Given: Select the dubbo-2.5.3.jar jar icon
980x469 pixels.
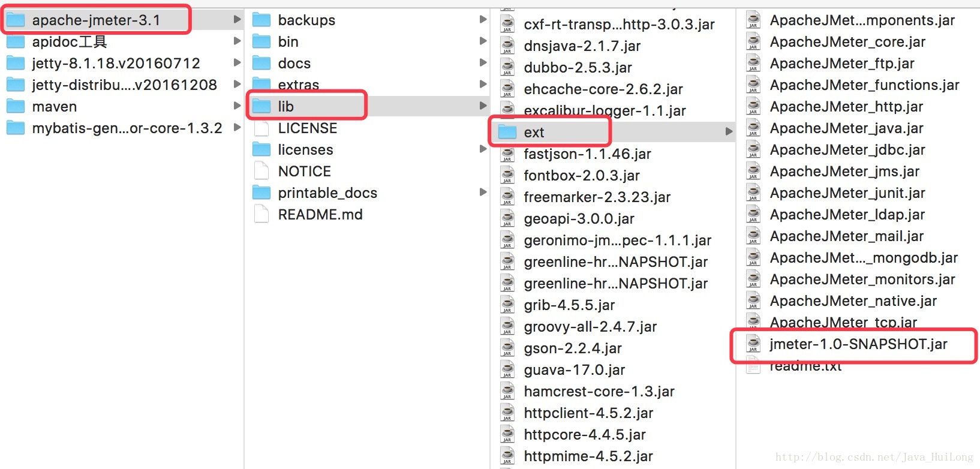Looking at the screenshot, I should click(x=507, y=67).
